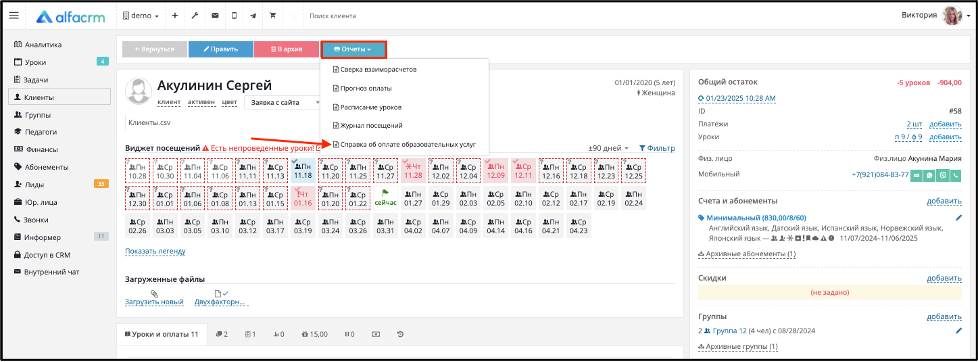
Task: Click the plus add icon in top bar
Action: (x=175, y=16)
